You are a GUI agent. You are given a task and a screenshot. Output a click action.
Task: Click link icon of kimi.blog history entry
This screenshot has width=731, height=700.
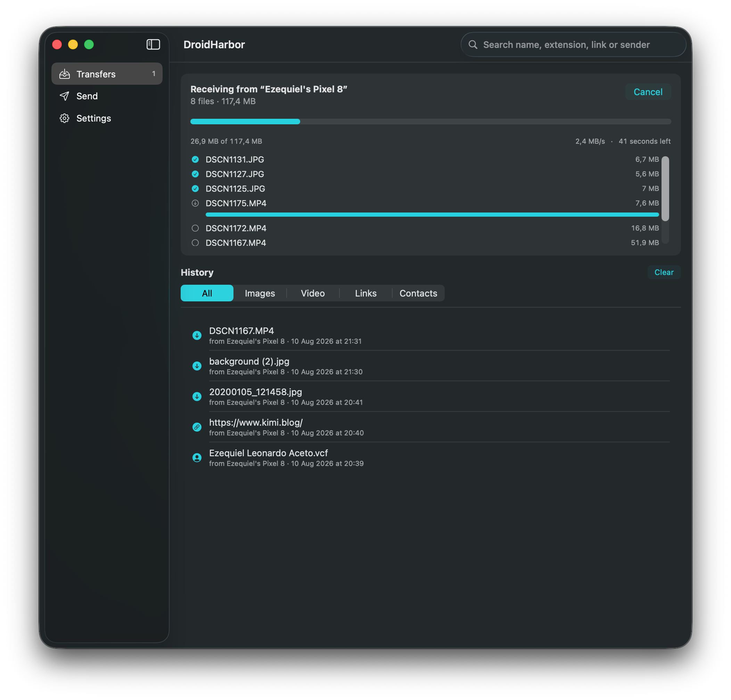point(197,427)
